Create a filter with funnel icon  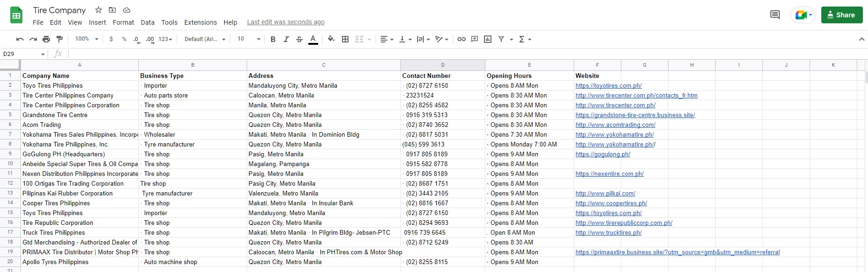[x=501, y=39]
